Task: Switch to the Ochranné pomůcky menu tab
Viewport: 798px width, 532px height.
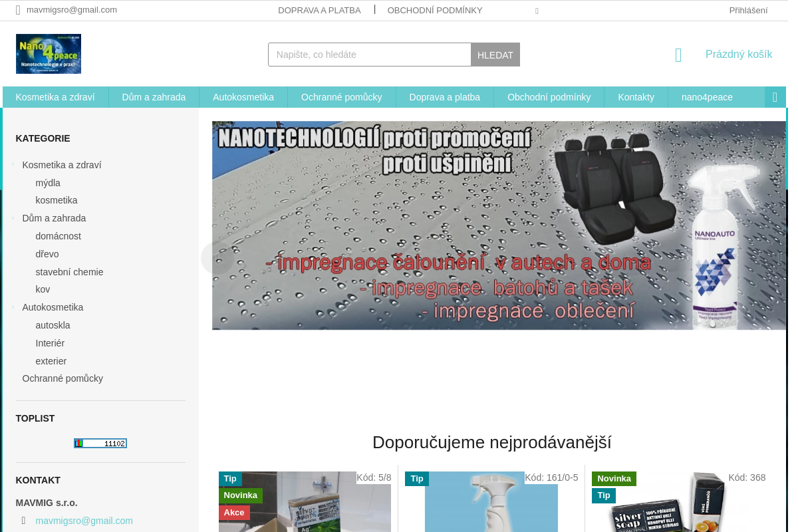Action: point(341,96)
